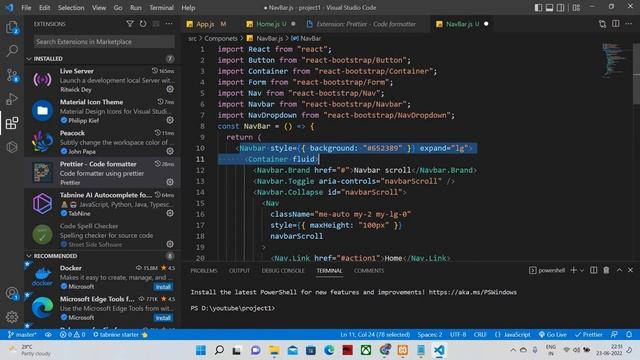Open changes icon in the editor toolbar

click(x=602, y=24)
